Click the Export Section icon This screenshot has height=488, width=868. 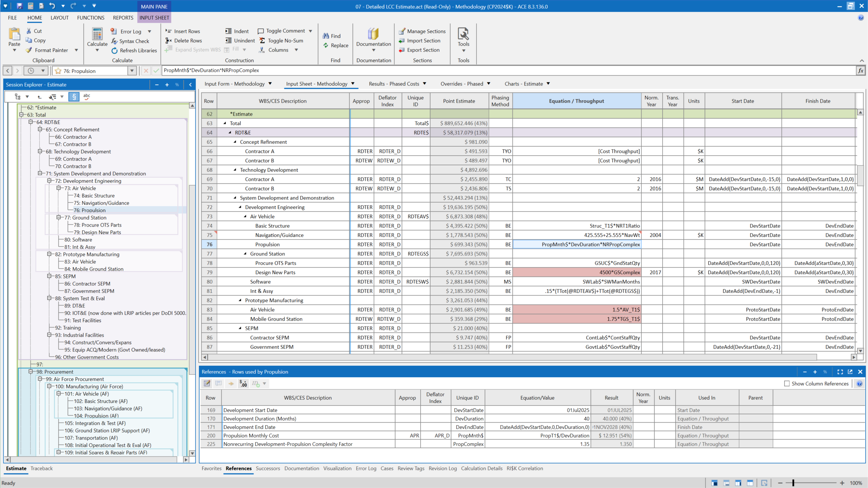point(402,50)
